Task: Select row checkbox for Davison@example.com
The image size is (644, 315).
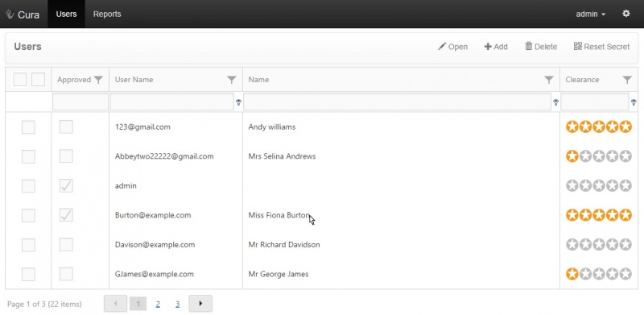Action: (x=28, y=245)
